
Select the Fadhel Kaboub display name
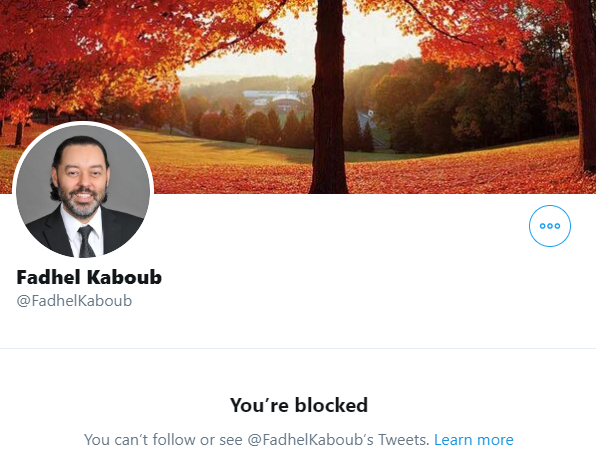point(89,277)
